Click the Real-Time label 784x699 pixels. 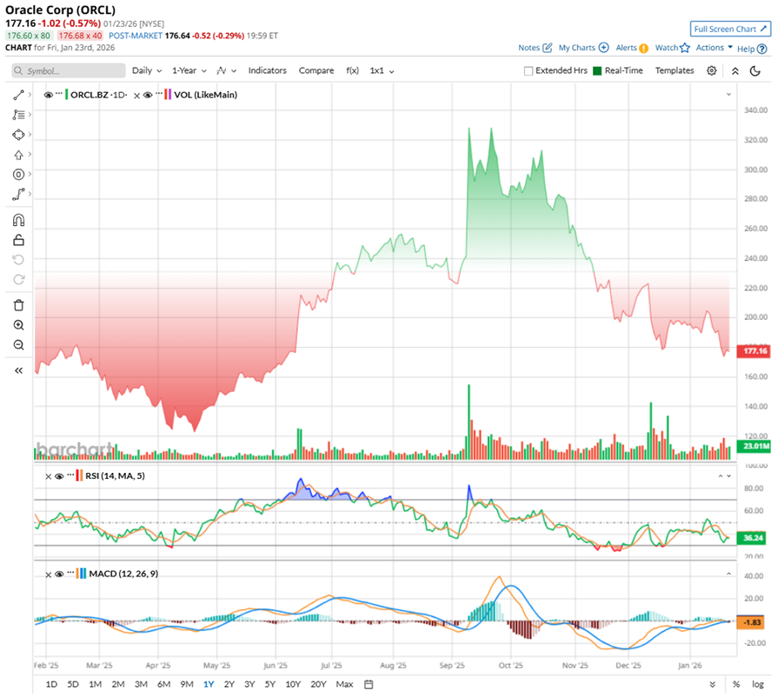(623, 71)
